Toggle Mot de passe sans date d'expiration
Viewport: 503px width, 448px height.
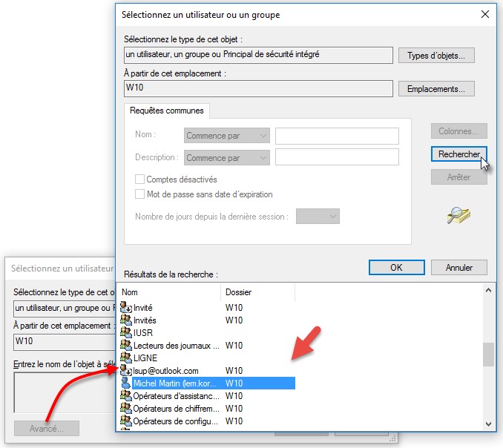pos(139,194)
